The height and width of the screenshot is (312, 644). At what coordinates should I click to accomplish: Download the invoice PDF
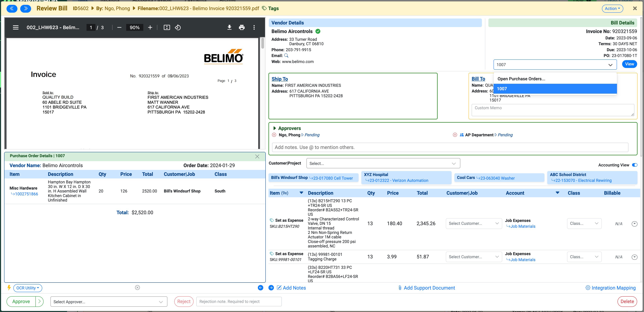(x=229, y=27)
